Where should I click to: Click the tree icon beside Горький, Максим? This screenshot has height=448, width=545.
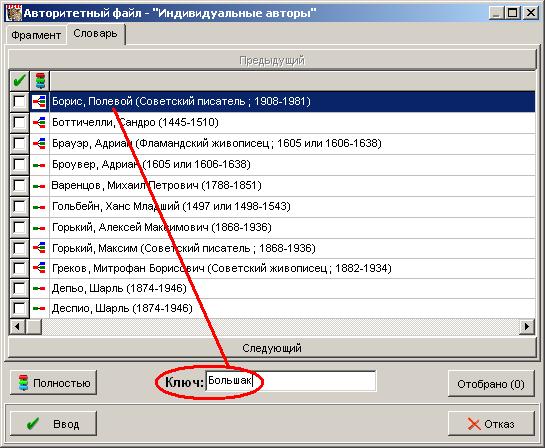point(39,248)
